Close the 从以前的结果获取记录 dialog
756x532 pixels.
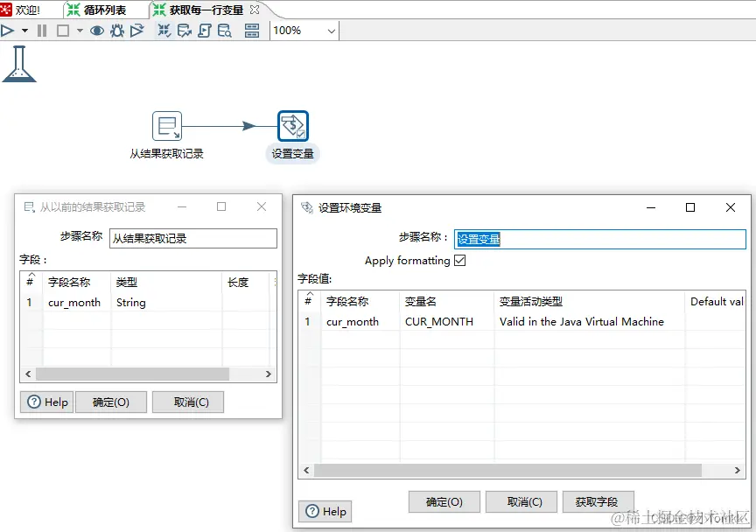pos(262,206)
